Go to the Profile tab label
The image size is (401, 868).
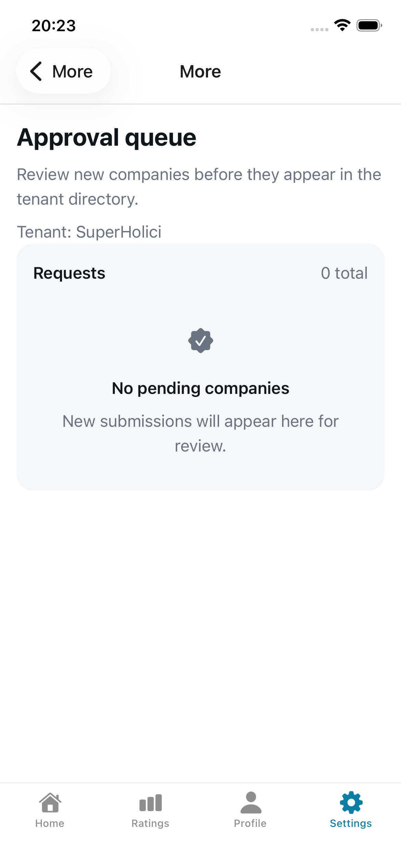pyautogui.click(x=250, y=823)
